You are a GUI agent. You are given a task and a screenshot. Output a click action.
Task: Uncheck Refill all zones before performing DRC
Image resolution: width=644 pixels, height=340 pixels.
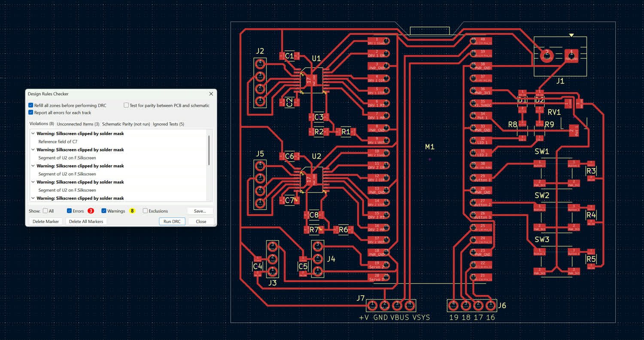(x=30, y=105)
